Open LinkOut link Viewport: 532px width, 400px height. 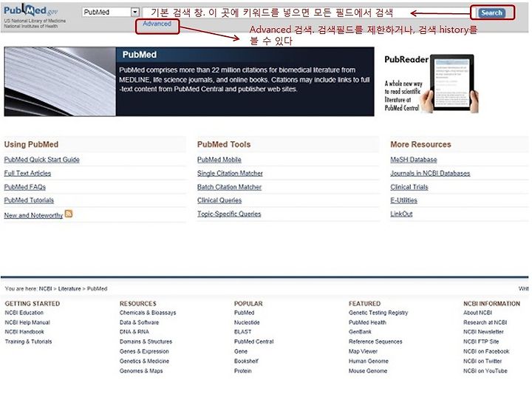click(401, 214)
